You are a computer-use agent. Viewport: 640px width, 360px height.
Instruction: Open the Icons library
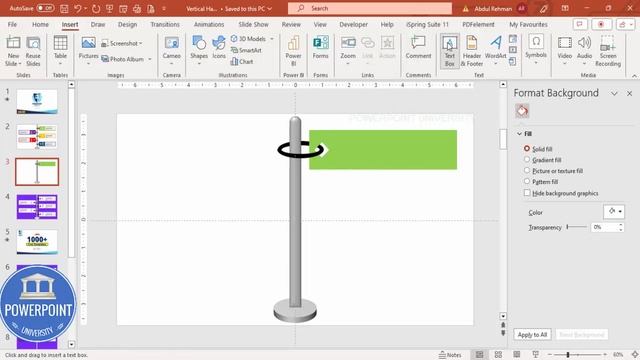click(x=219, y=47)
